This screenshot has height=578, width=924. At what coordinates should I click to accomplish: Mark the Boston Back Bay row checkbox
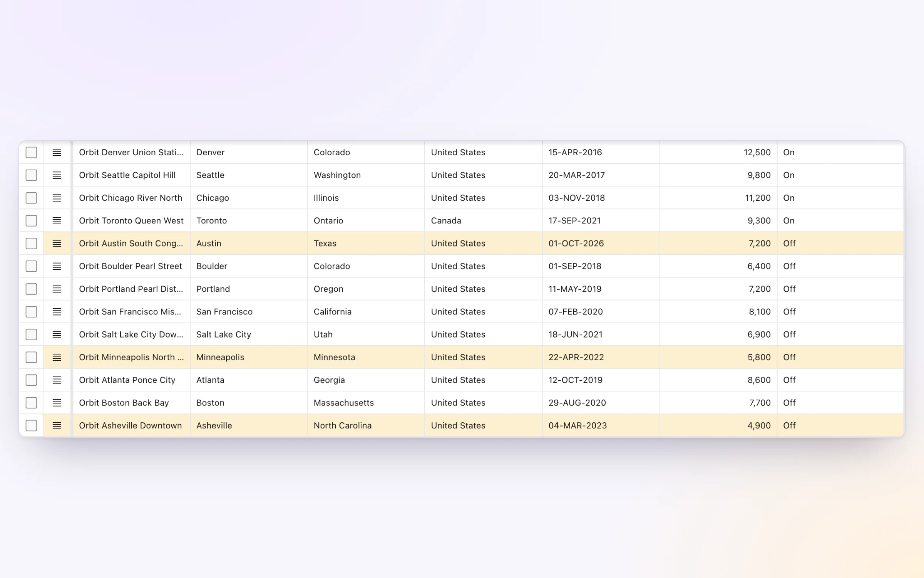(31, 403)
